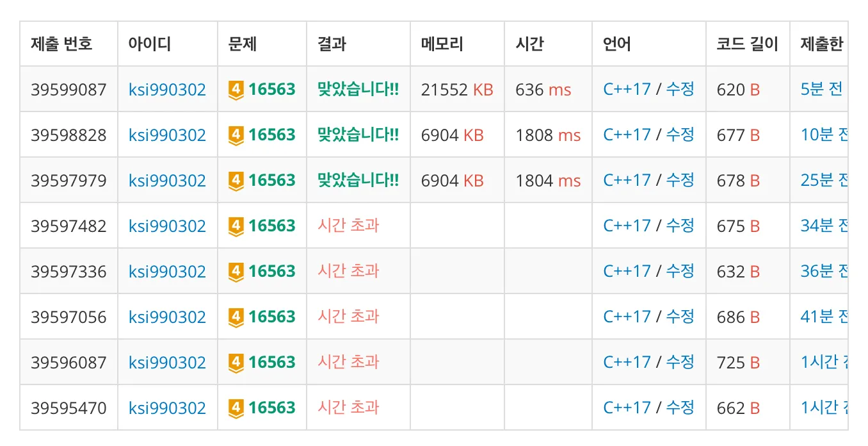This screenshot has height=446, width=868.
Task: Click the '36분 전' submission time
Action: (824, 272)
